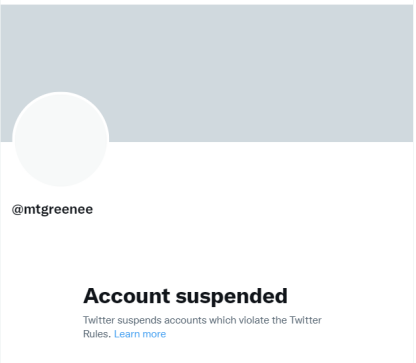The height and width of the screenshot is (363, 416).
Task: Click the white strip above the banner
Action: point(207,2)
